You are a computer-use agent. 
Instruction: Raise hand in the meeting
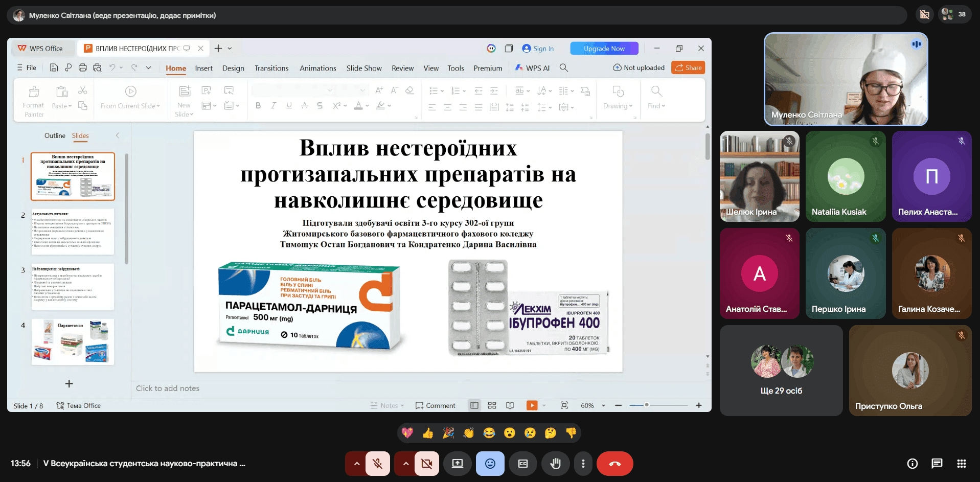[x=556, y=464]
